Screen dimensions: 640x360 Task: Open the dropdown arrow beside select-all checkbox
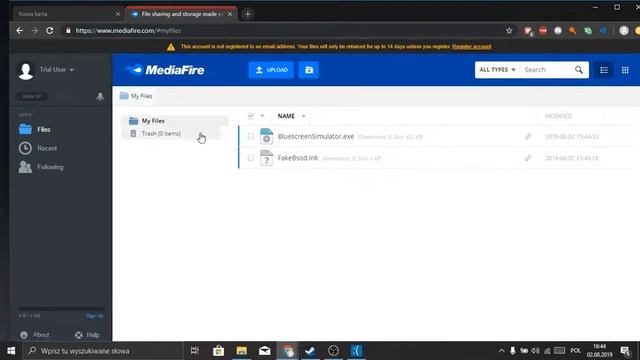(x=262, y=116)
